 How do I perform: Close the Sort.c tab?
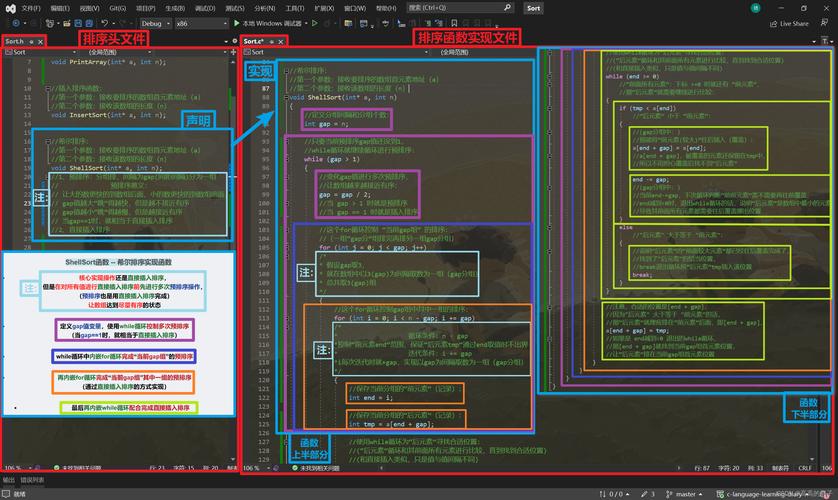(x=281, y=42)
